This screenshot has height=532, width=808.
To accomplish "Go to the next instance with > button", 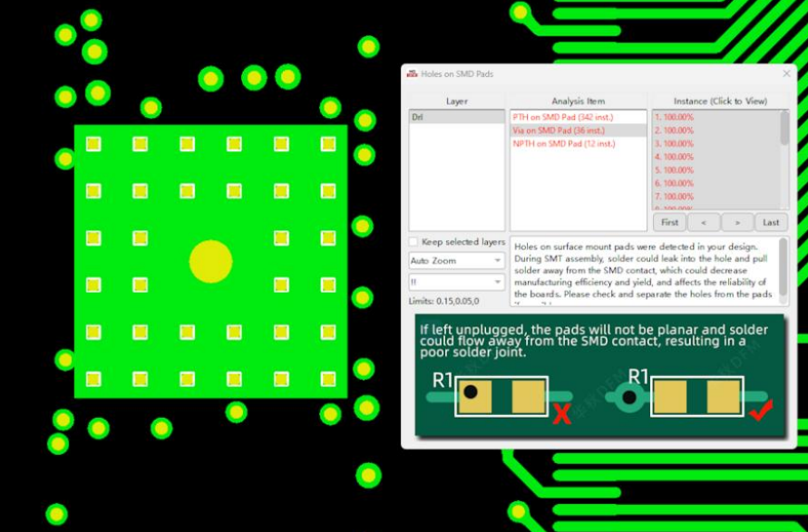I will 737,222.
